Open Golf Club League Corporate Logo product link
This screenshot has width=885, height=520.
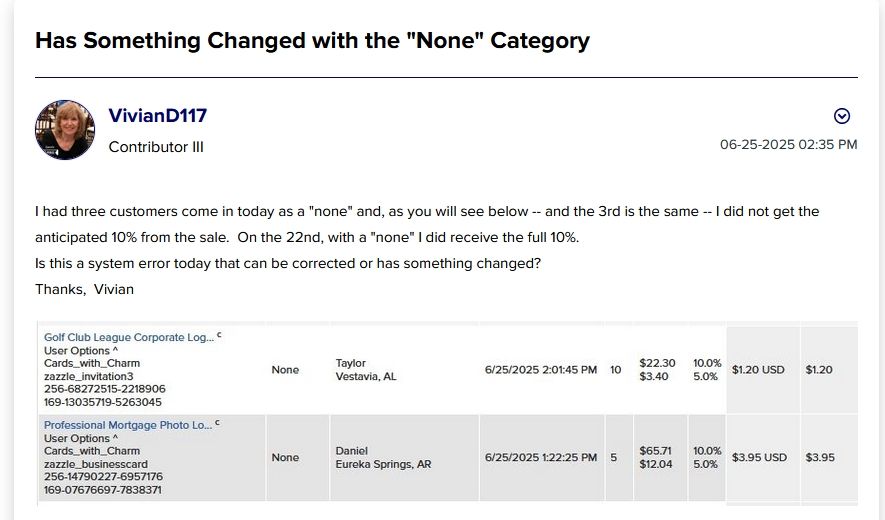pos(129,337)
